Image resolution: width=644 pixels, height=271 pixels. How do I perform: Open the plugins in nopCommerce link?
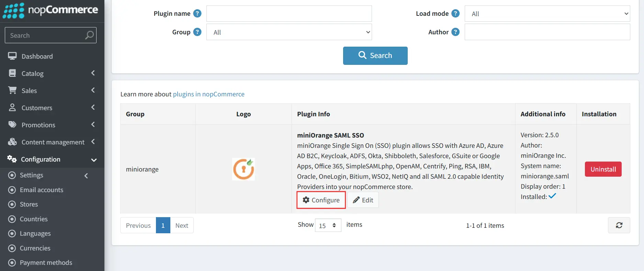(209, 94)
